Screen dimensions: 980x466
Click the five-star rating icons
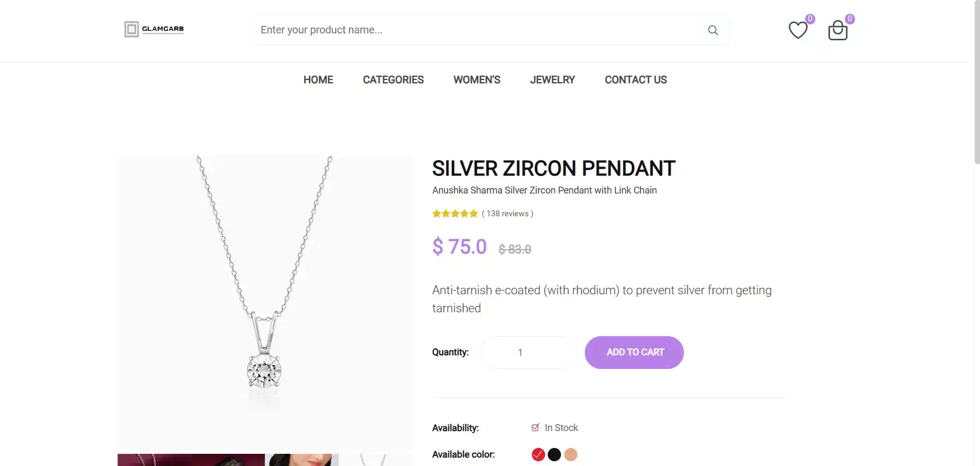click(455, 214)
